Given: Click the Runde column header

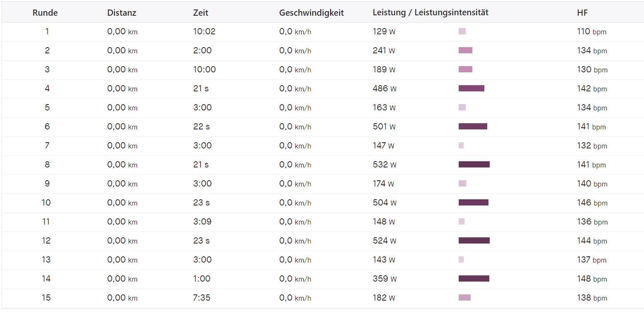Looking at the screenshot, I should click(45, 13).
